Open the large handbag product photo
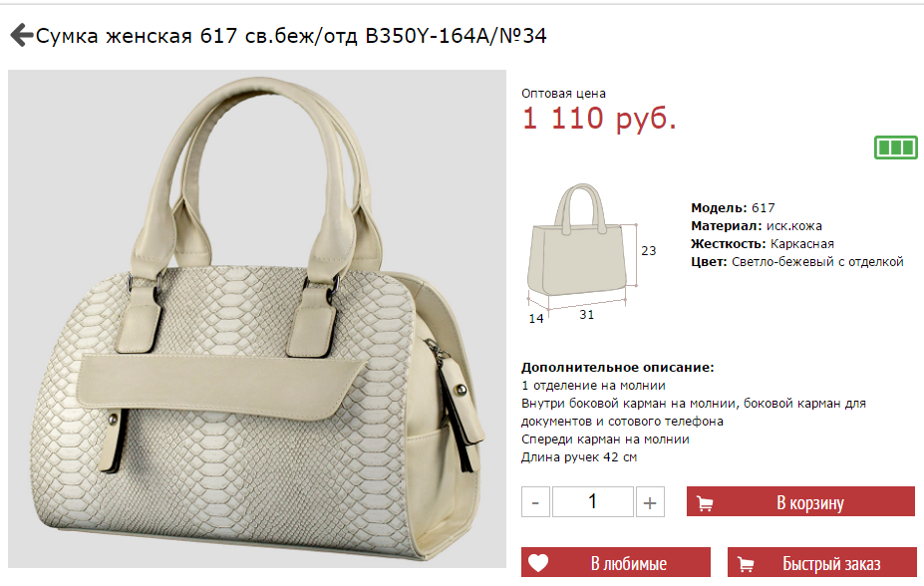Image resolution: width=924 pixels, height=586 pixels. (257, 319)
